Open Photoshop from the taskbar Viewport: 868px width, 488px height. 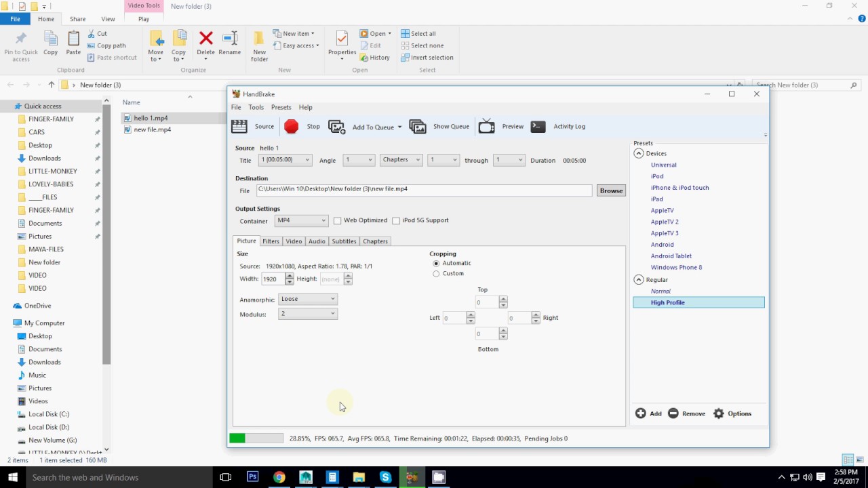coord(253,477)
